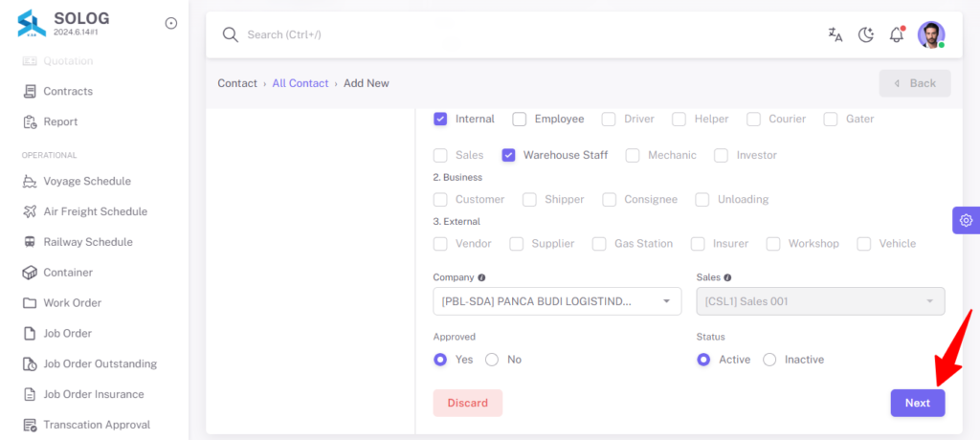Open user profile avatar menu
Screen dimensions: 980x440
click(x=931, y=34)
